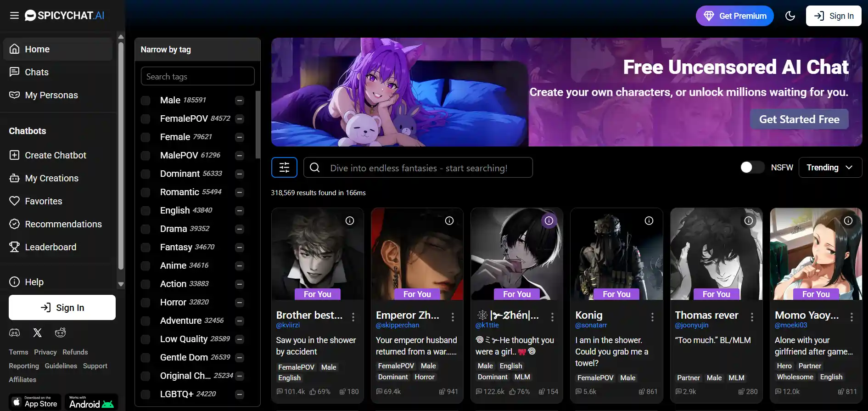Open the Refunds footer link
The height and width of the screenshot is (411, 868).
pos(75,352)
